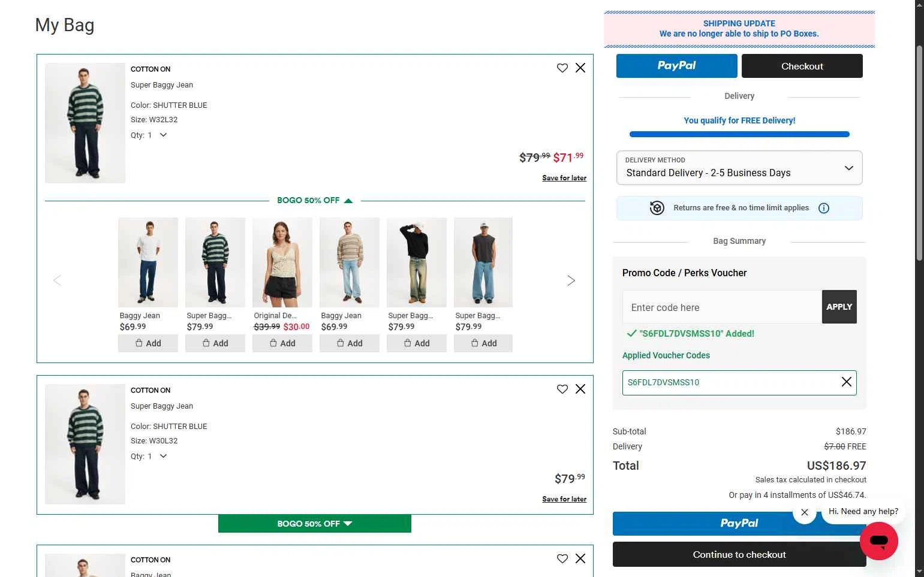
Task: Expand the green BOGO 50% OFF bar
Action: coord(315,524)
